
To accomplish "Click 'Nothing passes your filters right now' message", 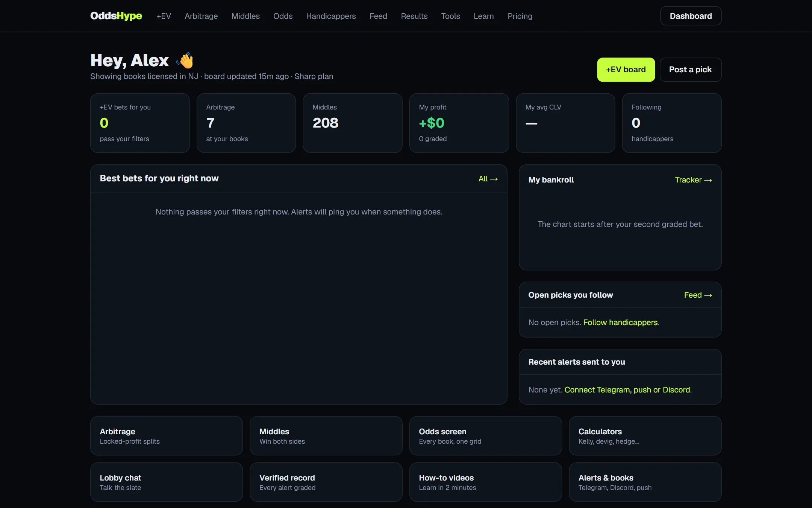I will (x=299, y=212).
